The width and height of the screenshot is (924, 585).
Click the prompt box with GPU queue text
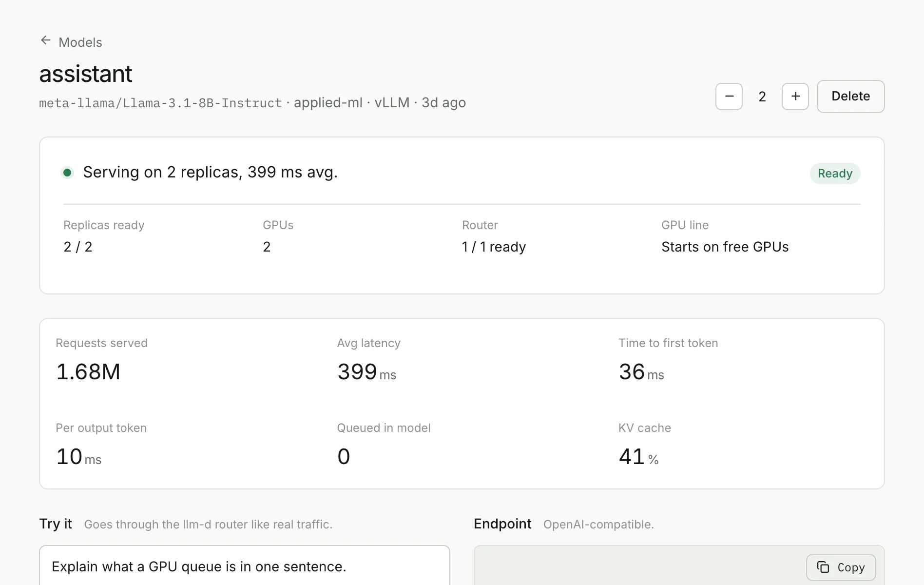point(245,565)
